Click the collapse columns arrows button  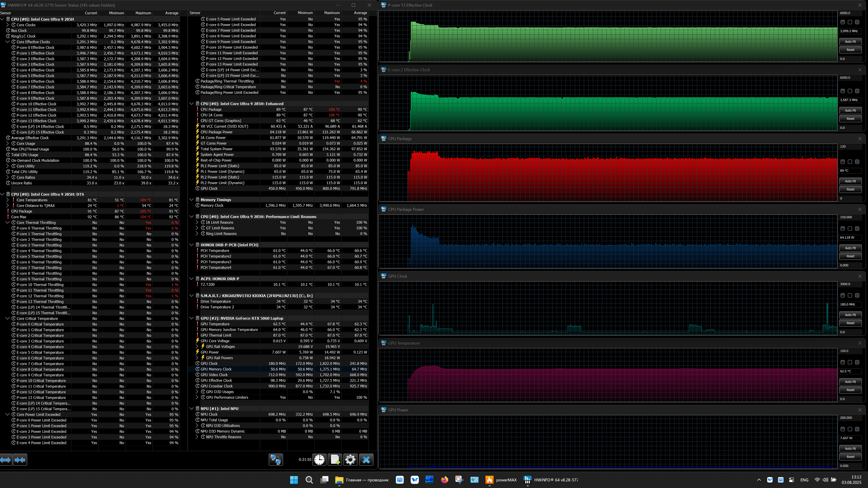(20, 459)
